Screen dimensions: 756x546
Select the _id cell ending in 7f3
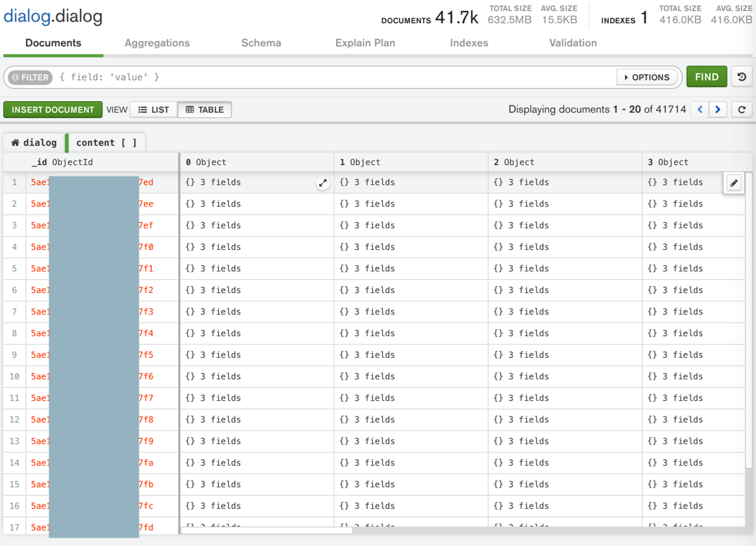[x=102, y=312]
